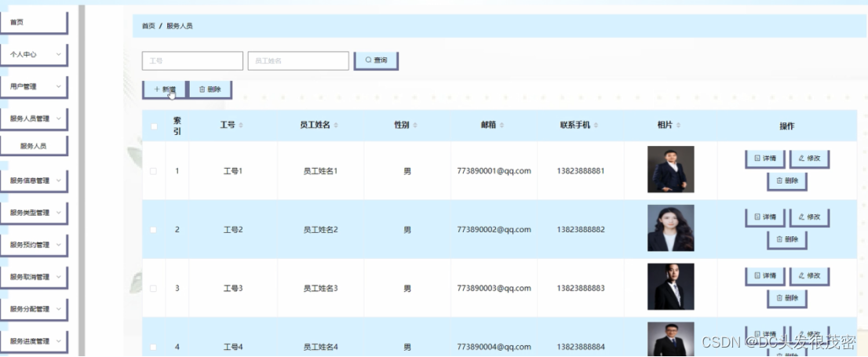This screenshot has height=357, width=868.
Task: Click the 工号2 cell
Action: click(x=232, y=230)
